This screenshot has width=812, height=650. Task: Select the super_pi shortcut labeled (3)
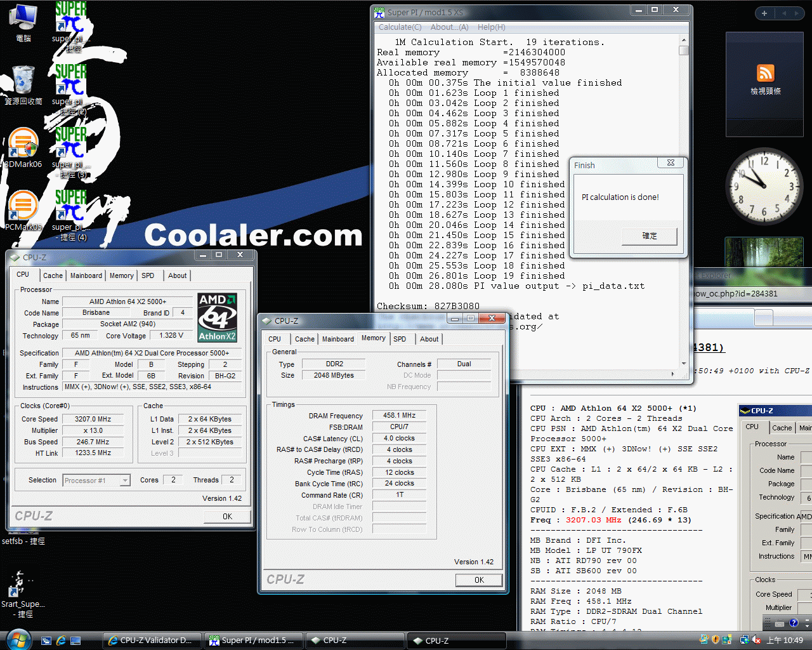pos(70,152)
